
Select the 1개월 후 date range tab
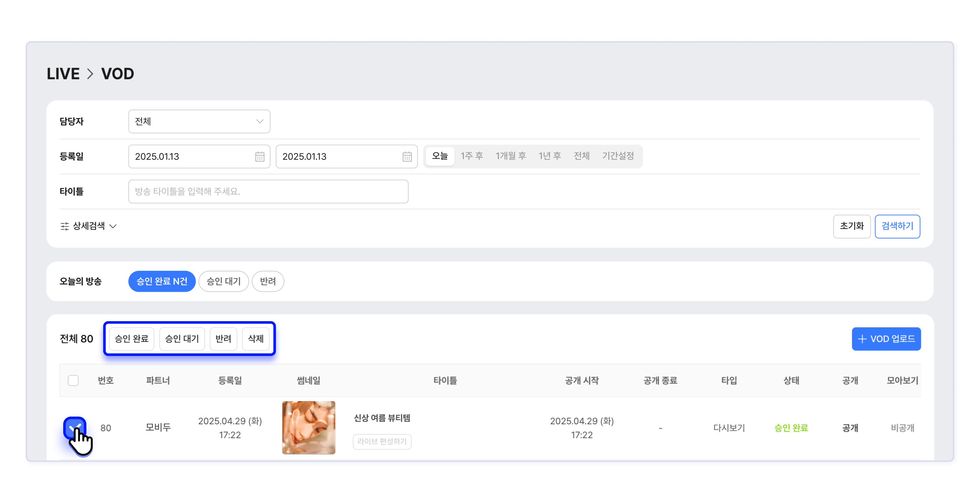coord(511,156)
